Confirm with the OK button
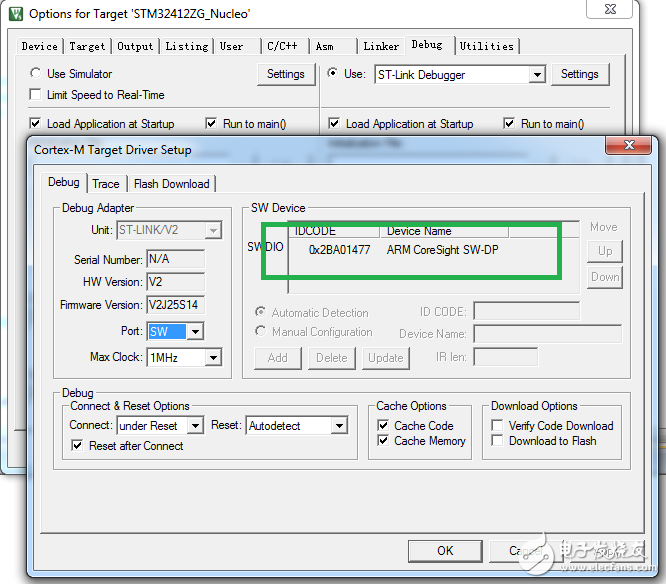Screen dimensions: 666x584 point(445,551)
